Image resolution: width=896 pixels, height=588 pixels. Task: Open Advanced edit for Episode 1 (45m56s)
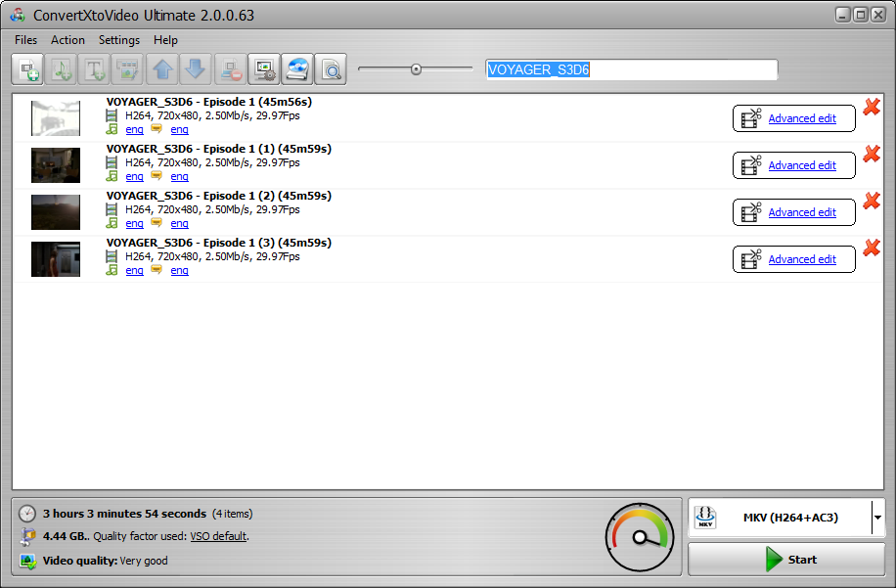tap(793, 118)
